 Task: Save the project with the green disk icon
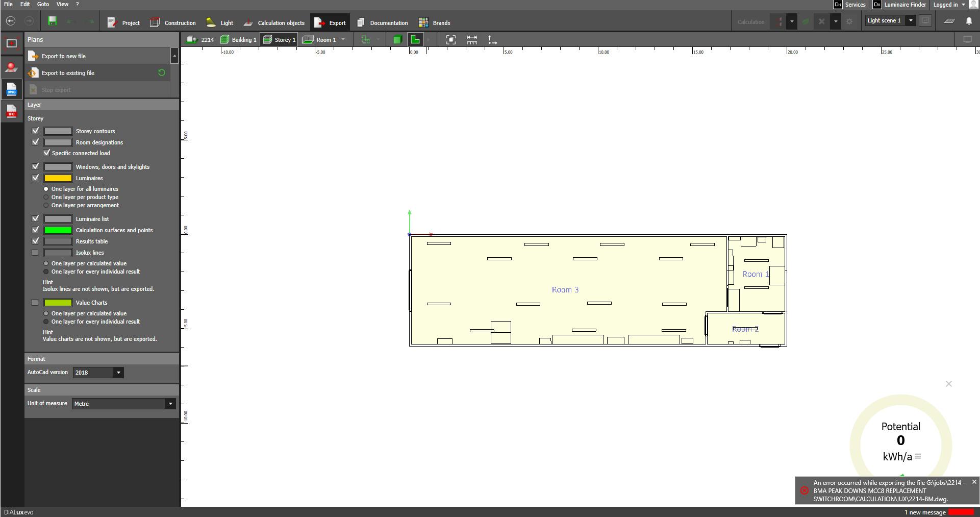52,21
